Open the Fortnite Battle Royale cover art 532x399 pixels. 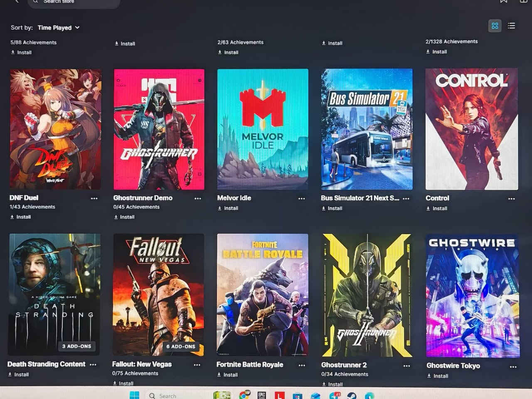tap(262, 295)
